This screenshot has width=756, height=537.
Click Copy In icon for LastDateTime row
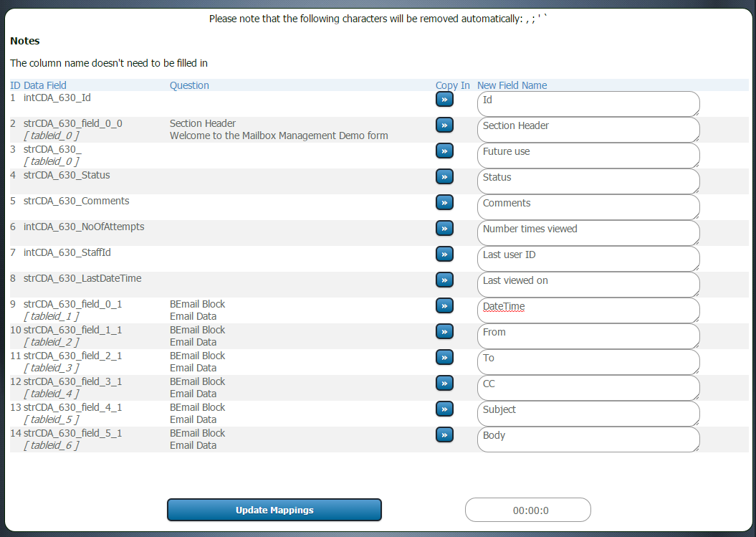point(444,280)
